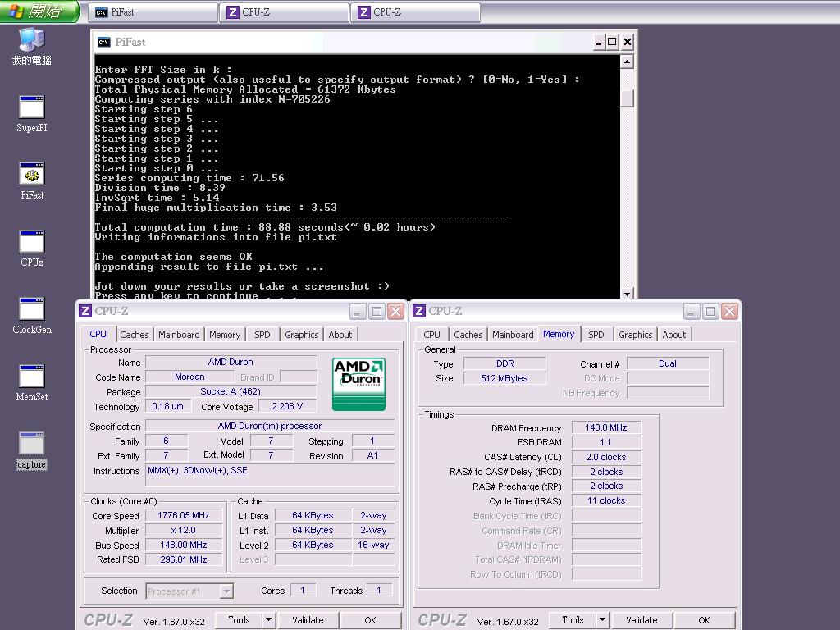Image resolution: width=840 pixels, height=630 pixels.
Task: Click the Socket A (462) package field
Action: click(x=231, y=391)
